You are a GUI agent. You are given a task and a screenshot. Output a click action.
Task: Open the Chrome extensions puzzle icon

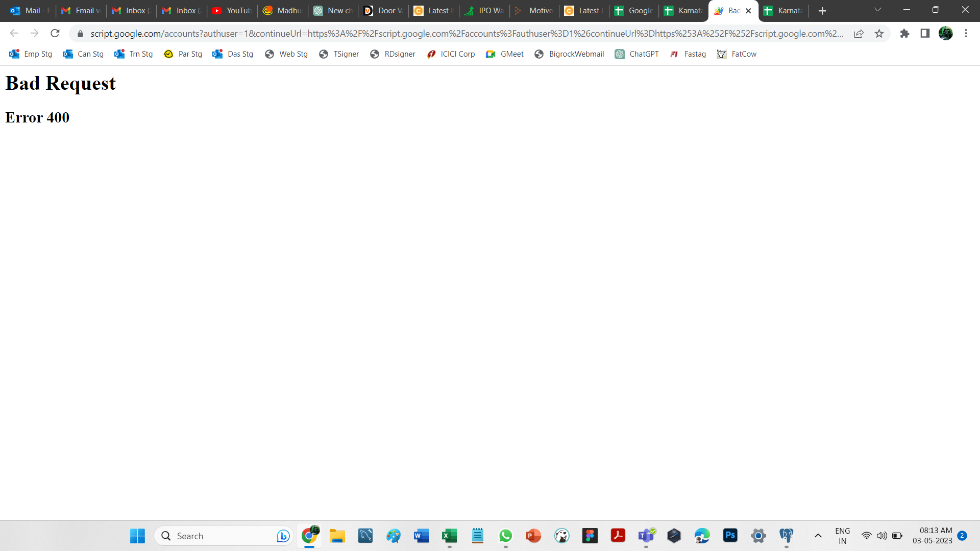[x=904, y=34]
